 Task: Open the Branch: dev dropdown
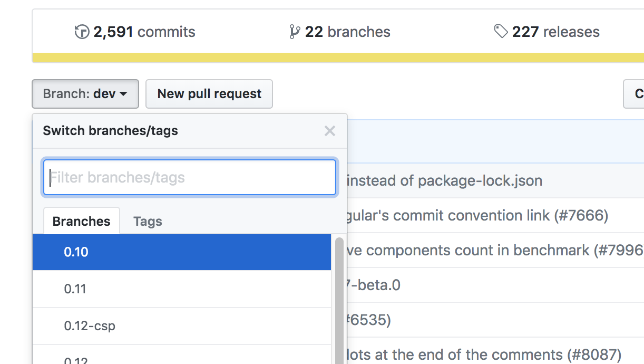(85, 94)
